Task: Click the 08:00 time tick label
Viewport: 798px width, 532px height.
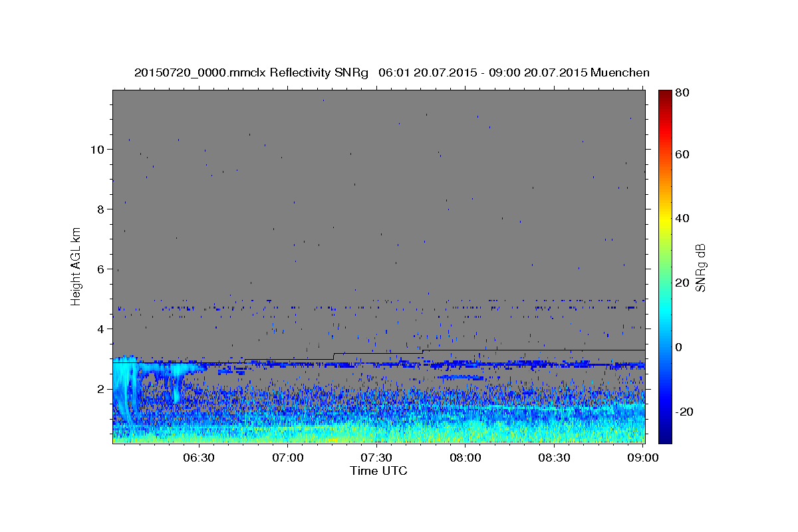Action: tap(465, 458)
